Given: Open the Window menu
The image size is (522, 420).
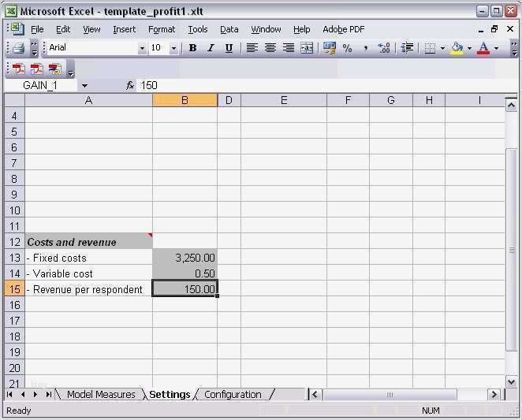Looking at the screenshot, I should tap(266, 30).
